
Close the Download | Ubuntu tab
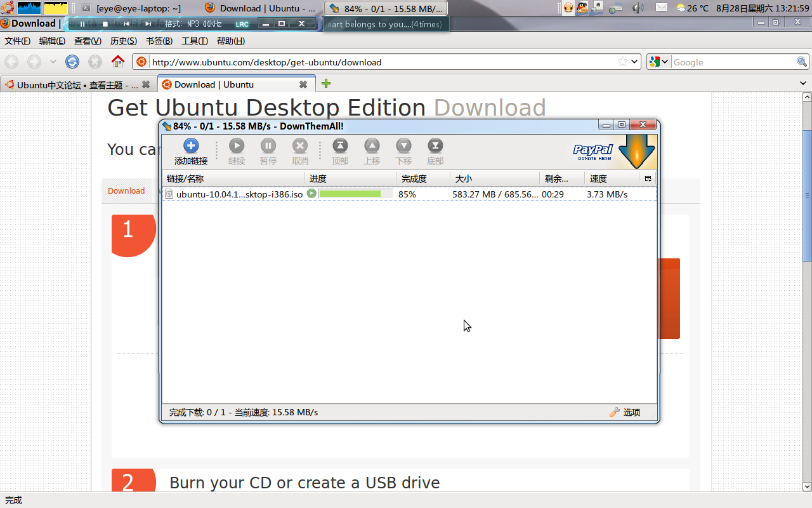[x=303, y=84]
